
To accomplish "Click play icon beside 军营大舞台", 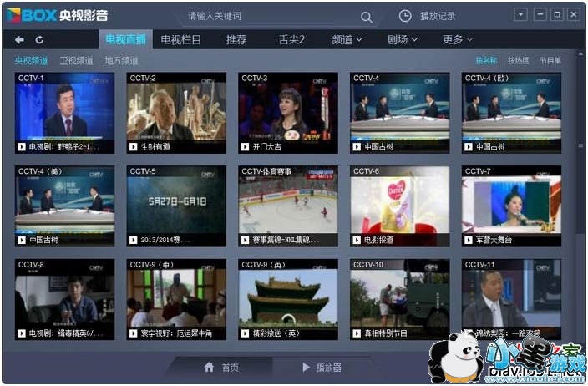I will [469, 240].
